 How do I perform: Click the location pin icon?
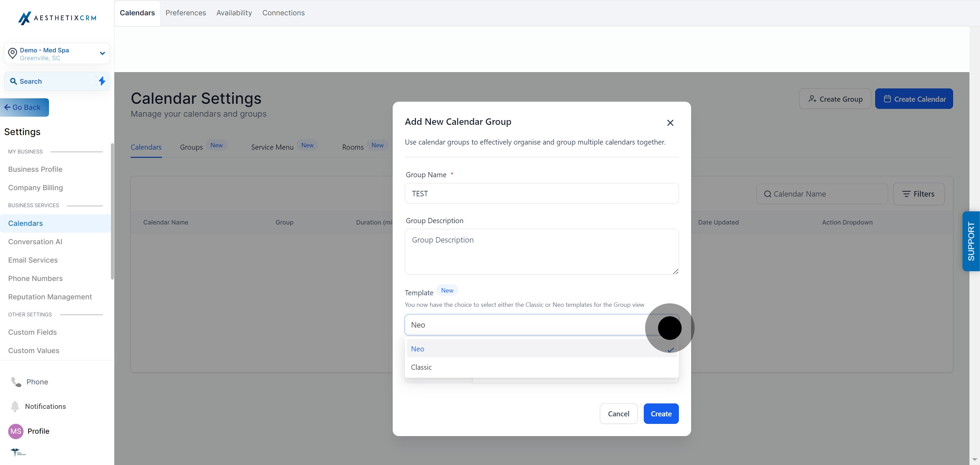pos(13,54)
